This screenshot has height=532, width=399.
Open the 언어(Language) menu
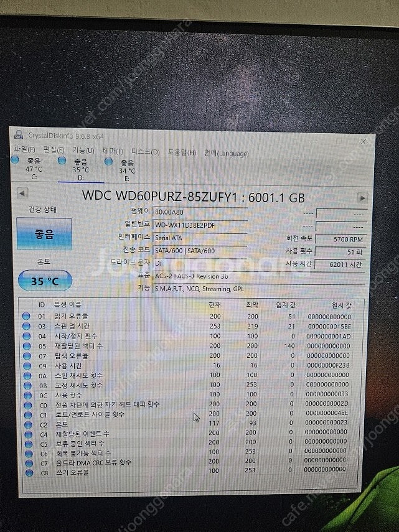227,153
